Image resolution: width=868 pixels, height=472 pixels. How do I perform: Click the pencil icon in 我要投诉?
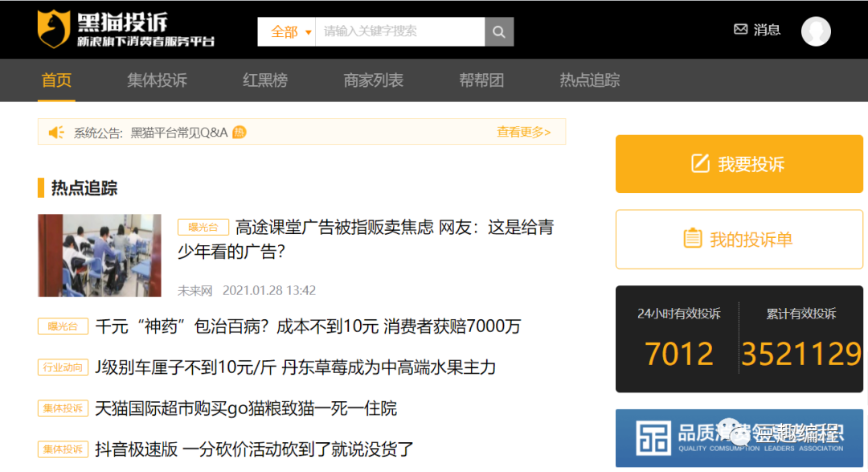(x=700, y=163)
